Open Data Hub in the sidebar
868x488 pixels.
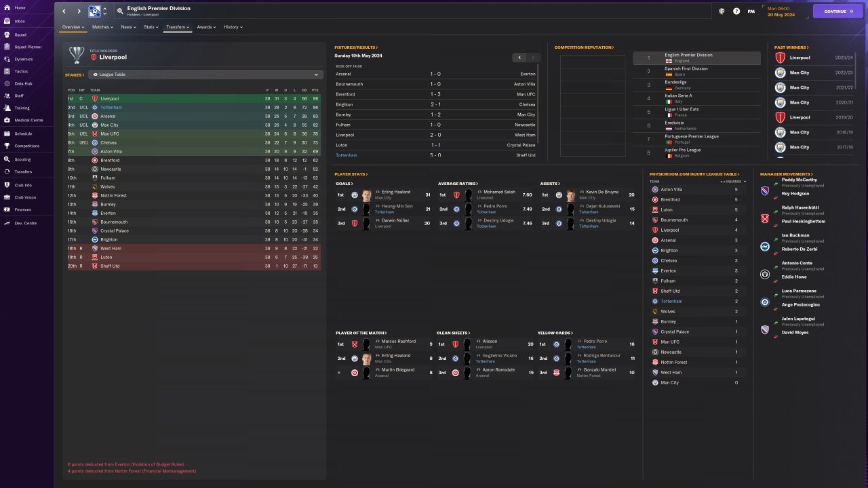23,83
